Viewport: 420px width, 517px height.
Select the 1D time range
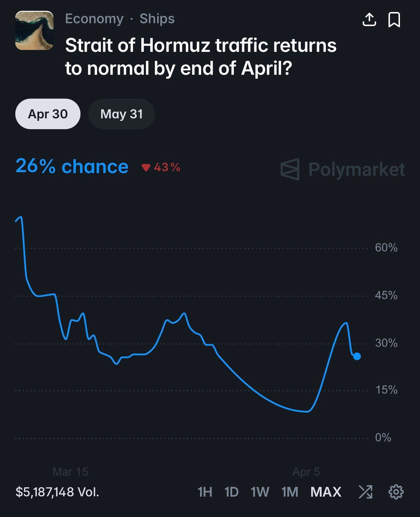(232, 492)
